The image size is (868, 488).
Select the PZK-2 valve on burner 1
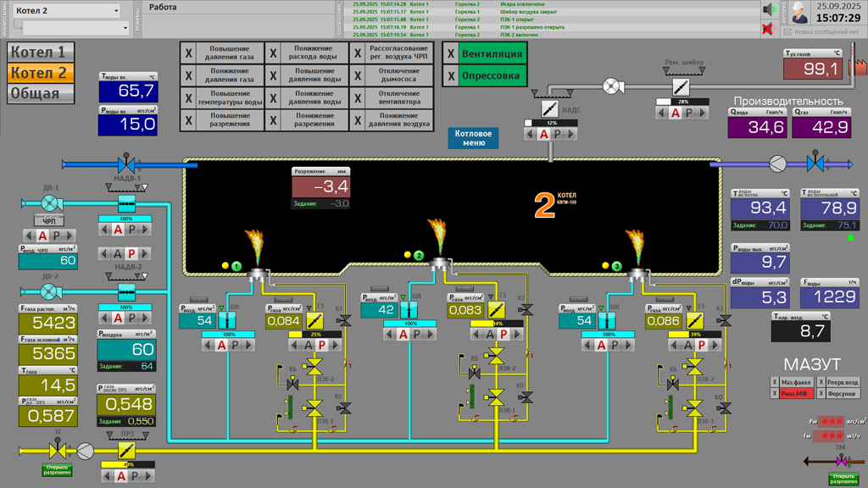[x=314, y=367]
